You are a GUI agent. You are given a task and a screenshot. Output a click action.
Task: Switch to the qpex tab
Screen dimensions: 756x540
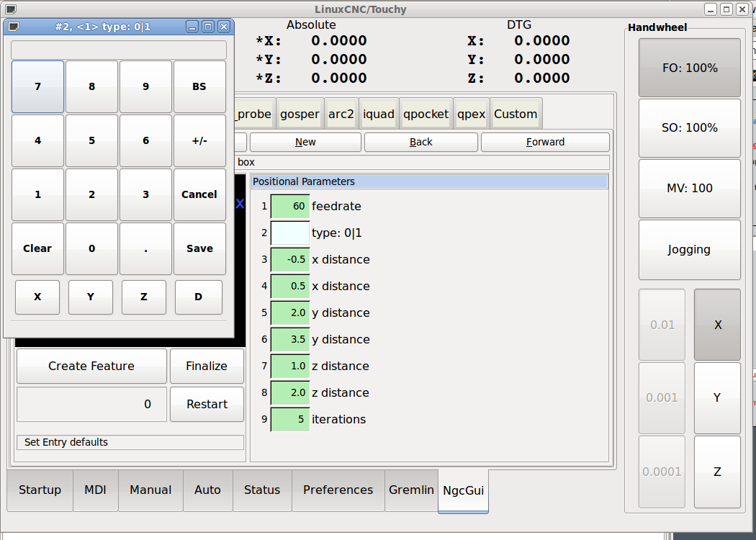tap(472, 114)
